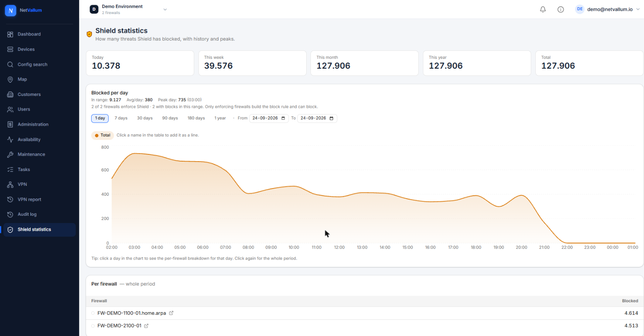
Task: Click the Tasks checklist icon
Action: pyautogui.click(x=10, y=169)
